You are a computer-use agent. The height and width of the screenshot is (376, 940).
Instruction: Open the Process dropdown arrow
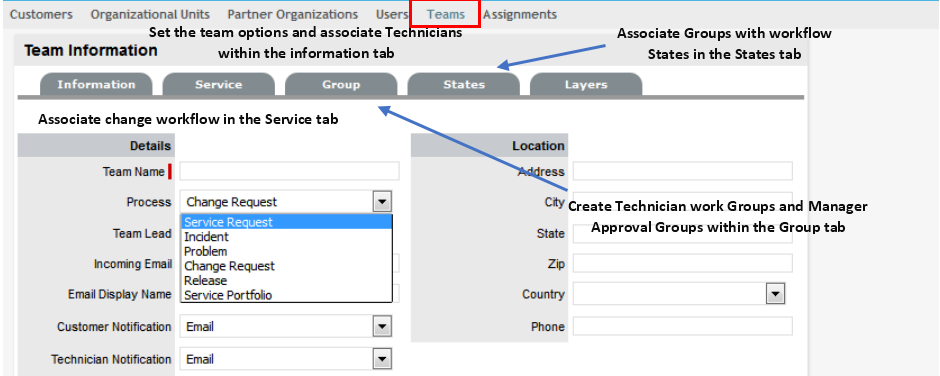[382, 202]
